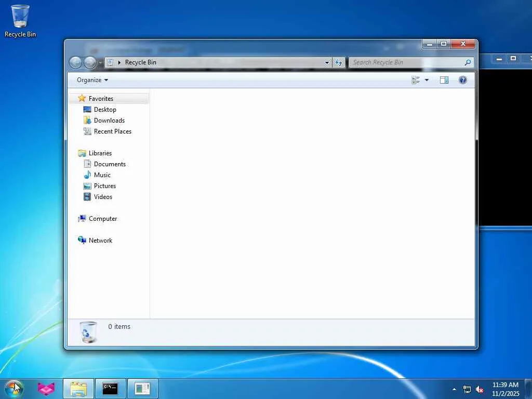This screenshot has width=532, height=399.
Task: Launch the pink cat taskbar application
Action: click(x=46, y=389)
